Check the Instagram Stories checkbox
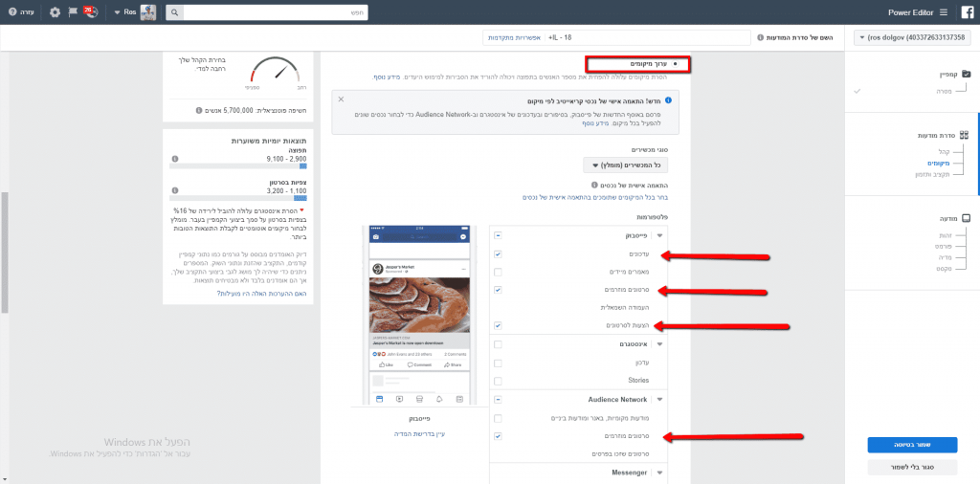980x484 pixels. pos(498,381)
